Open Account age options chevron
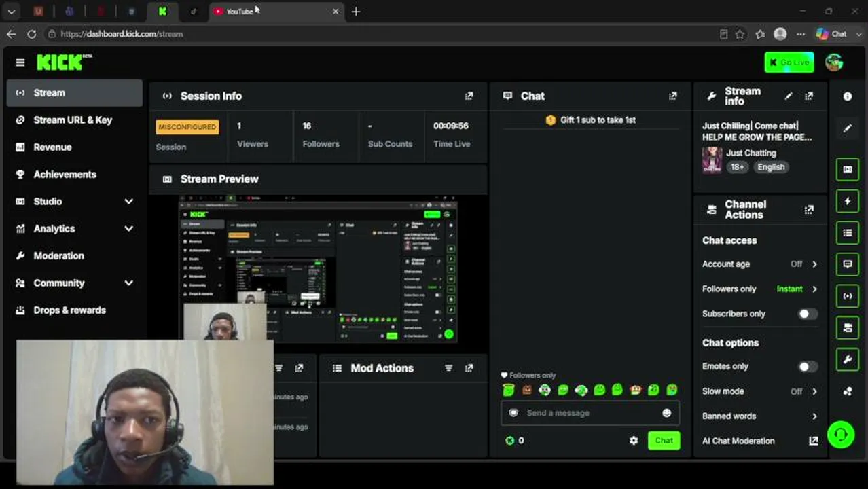The width and height of the screenshot is (868, 489). [814, 264]
